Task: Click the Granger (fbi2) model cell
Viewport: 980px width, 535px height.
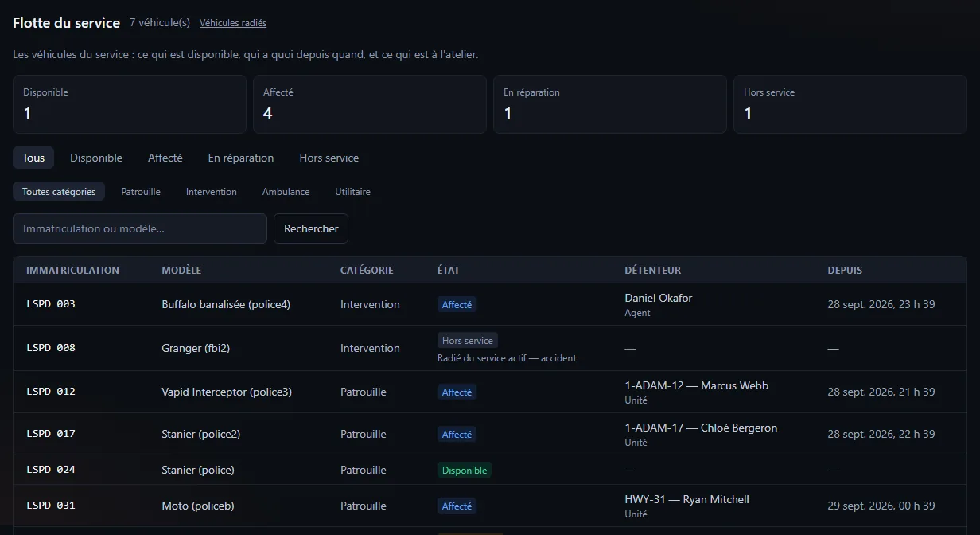Action: 196,348
